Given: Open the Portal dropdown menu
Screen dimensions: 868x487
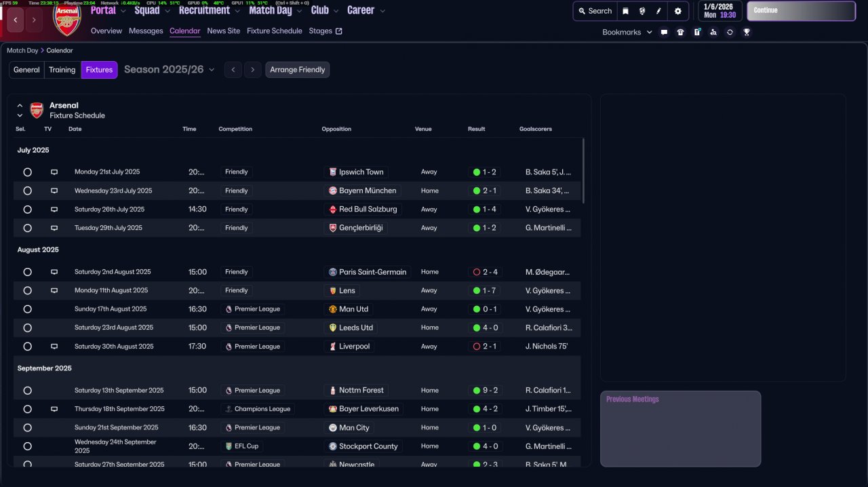Looking at the screenshot, I should click(x=108, y=10).
